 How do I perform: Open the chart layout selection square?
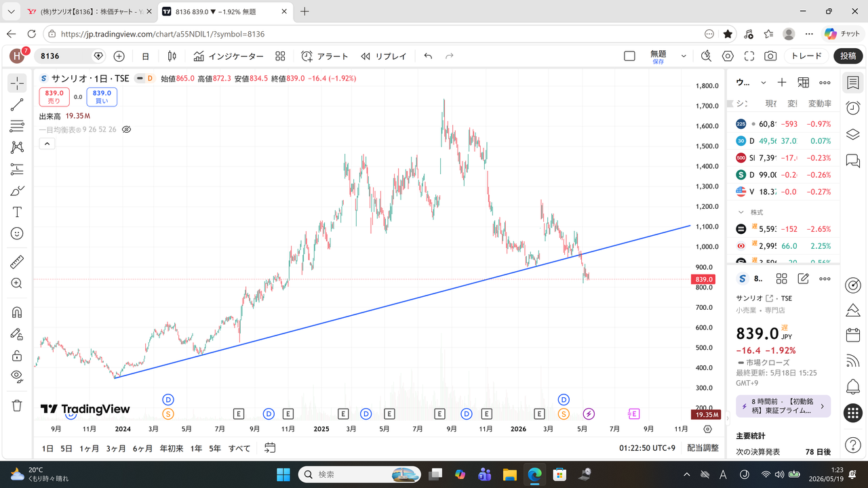pyautogui.click(x=629, y=56)
